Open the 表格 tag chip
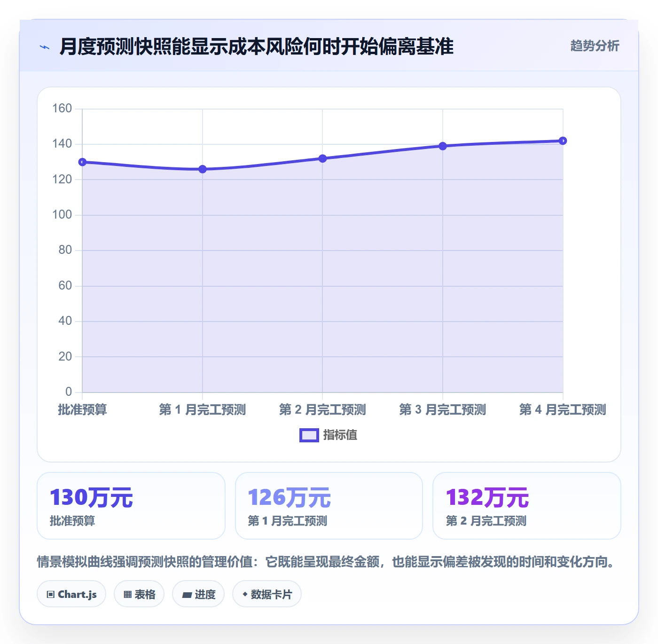Viewport: 658px width, 644px height. [x=139, y=594]
